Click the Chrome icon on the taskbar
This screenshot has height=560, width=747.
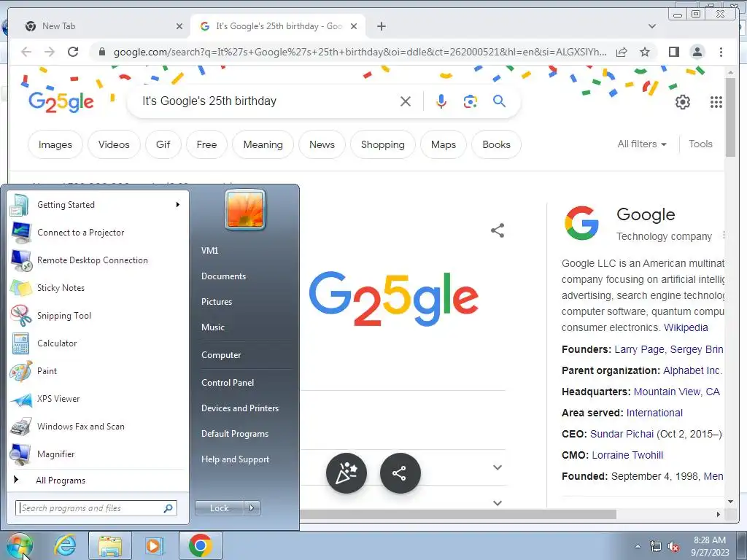[200, 545]
